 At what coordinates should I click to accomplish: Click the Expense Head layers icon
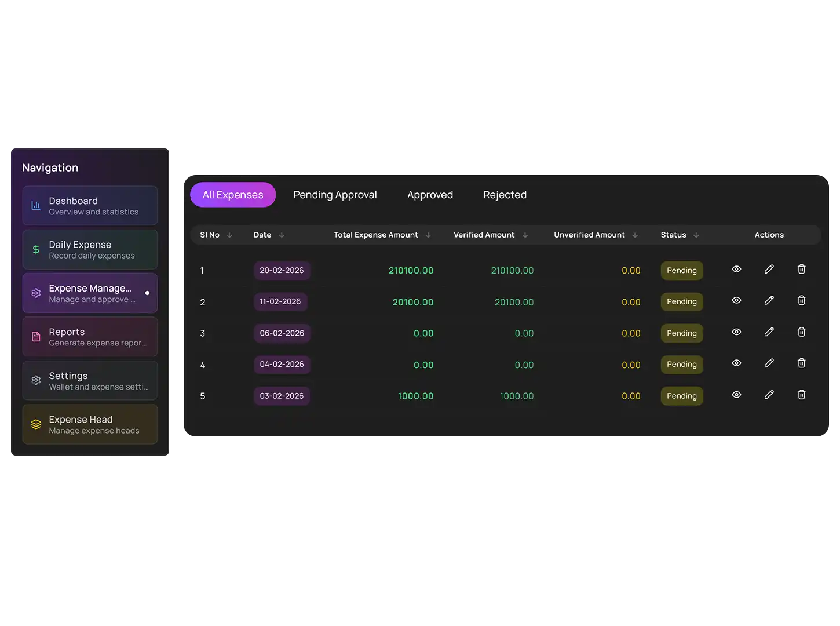[36, 424]
